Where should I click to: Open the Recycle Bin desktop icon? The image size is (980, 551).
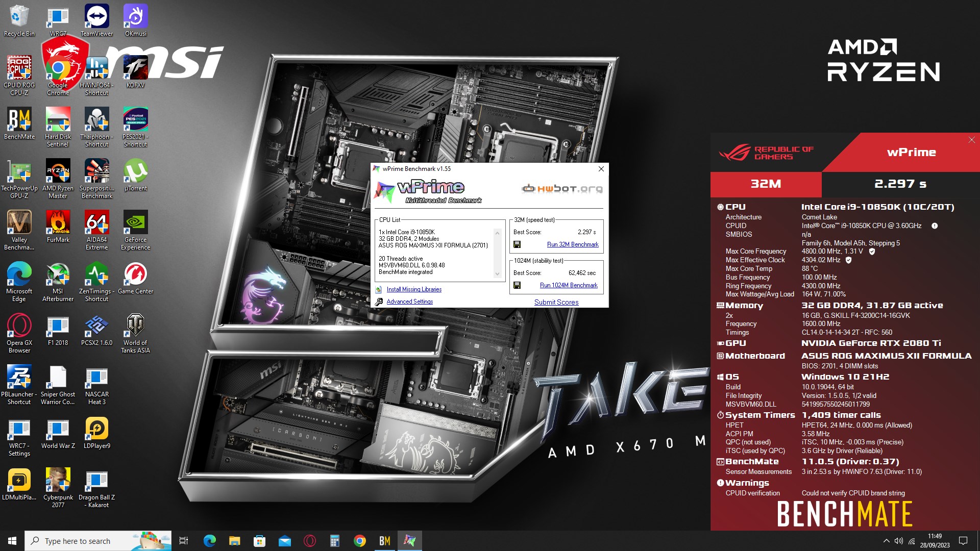click(x=19, y=20)
